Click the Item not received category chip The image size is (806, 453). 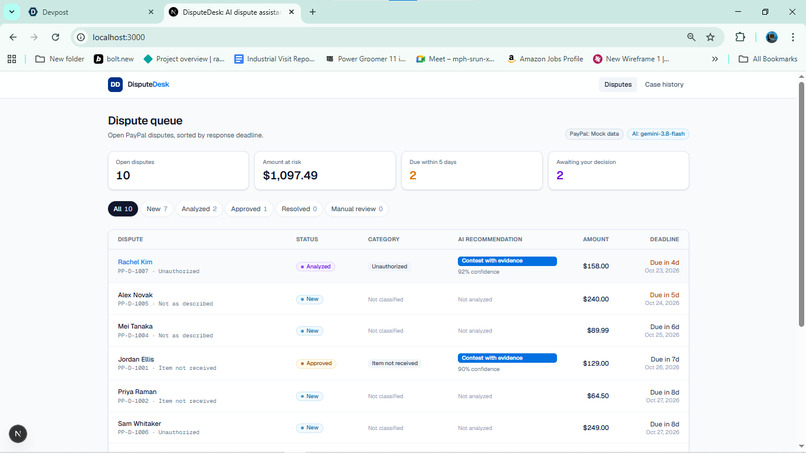(394, 363)
